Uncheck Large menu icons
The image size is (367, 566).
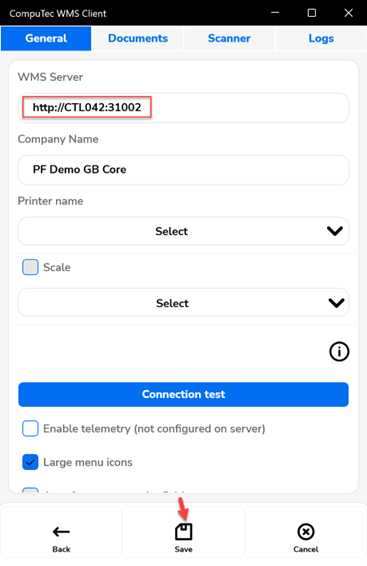click(30, 462)
